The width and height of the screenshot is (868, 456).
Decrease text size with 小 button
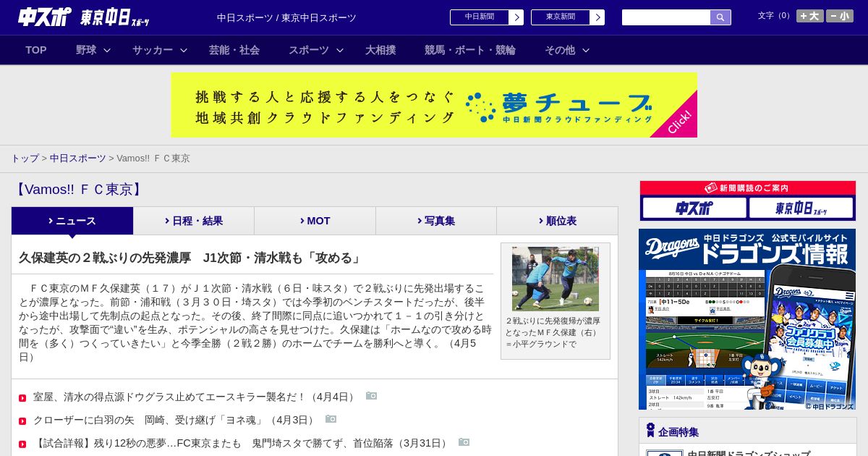(x=840, y=16)
